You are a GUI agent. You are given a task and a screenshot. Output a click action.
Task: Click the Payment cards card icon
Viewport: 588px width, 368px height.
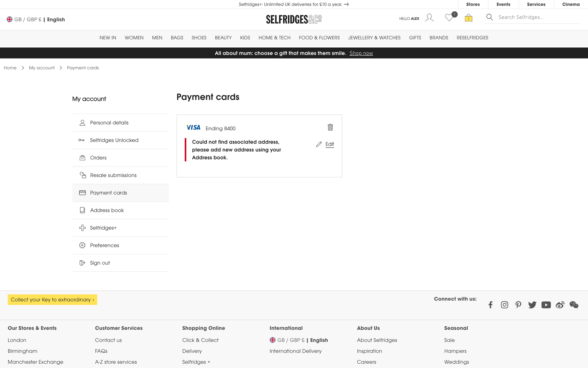click(82, 193)
